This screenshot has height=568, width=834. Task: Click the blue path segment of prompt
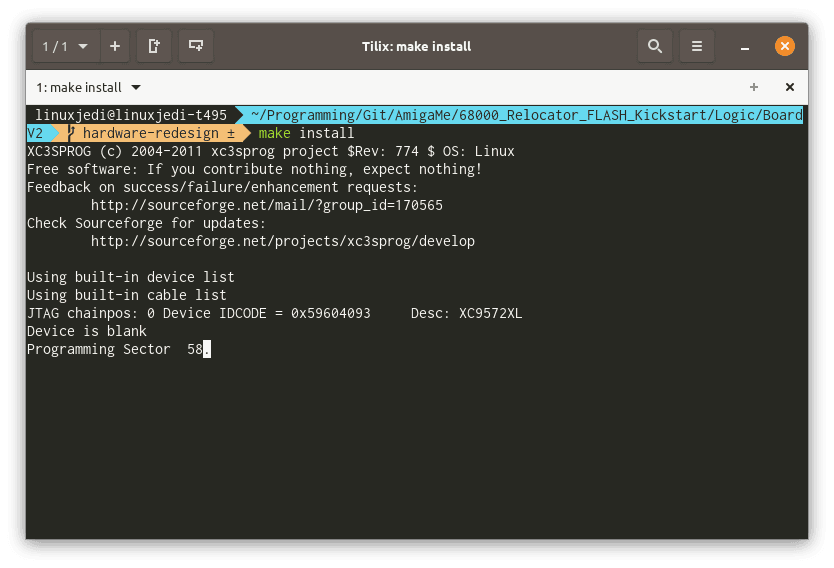[527, 115]
